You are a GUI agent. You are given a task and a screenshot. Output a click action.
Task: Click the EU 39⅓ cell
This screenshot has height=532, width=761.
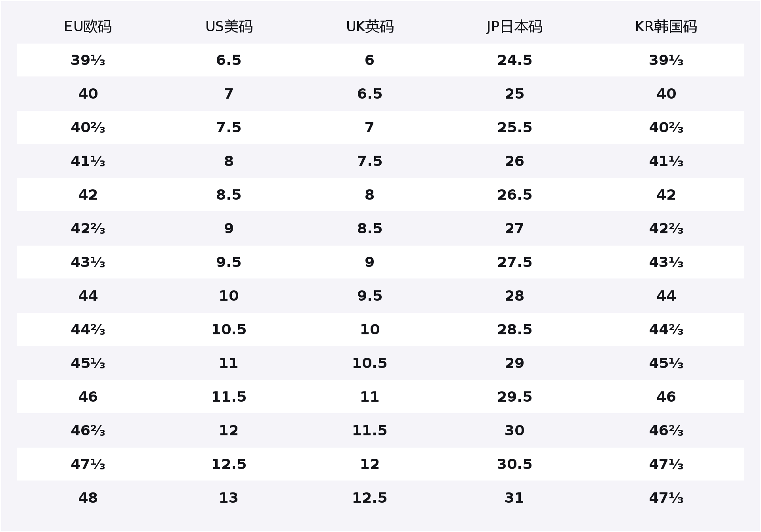pos(88,60)
